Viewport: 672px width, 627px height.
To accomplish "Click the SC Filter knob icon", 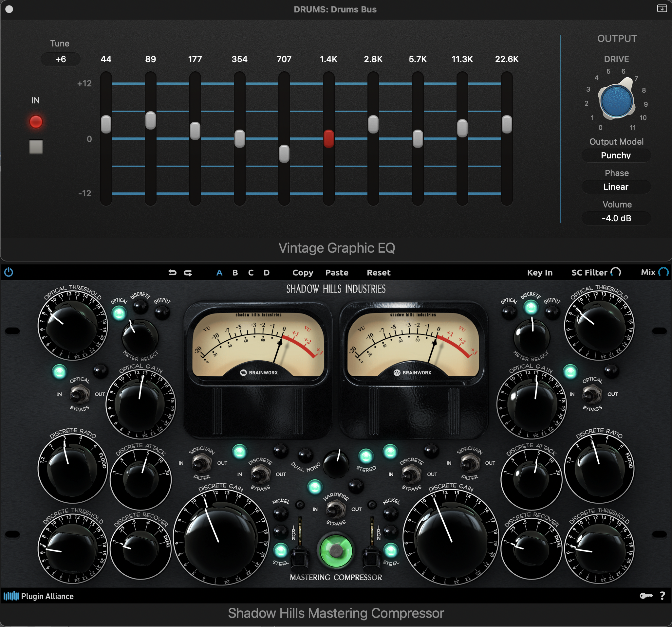I will [x=616, y=272].
